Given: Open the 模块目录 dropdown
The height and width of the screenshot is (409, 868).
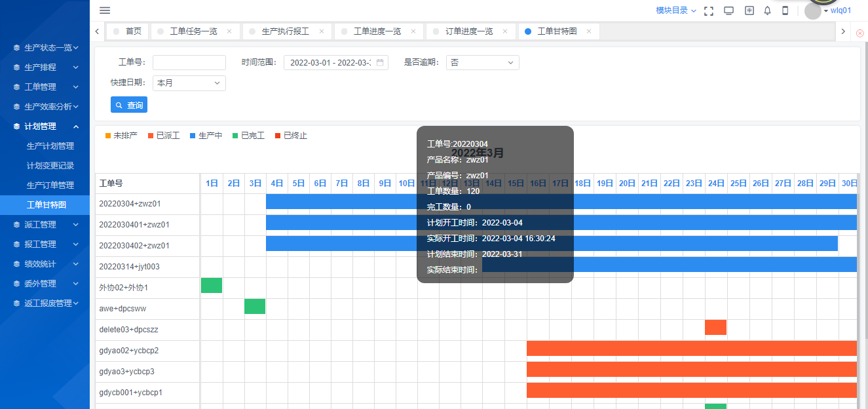Looking at the screenshot, I should point(676,10).
